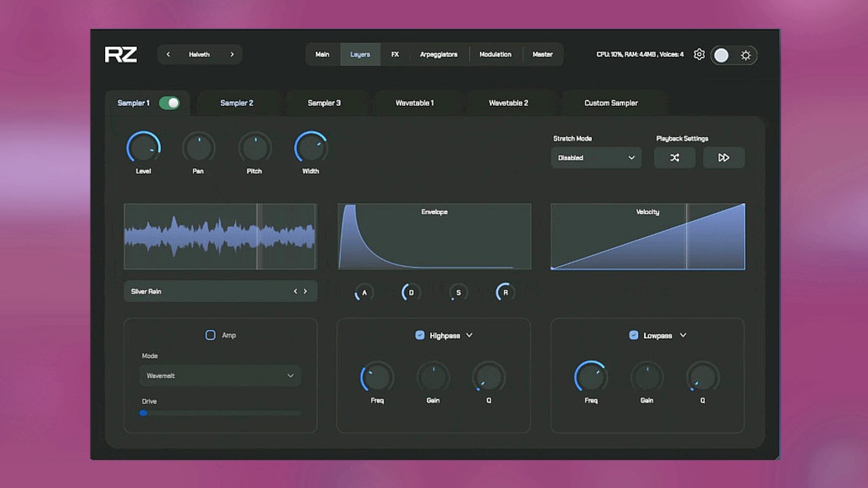This screenshot has height=488, width=868.
Task: Select next sample after Silver Rain
Action: coord(305,291)
